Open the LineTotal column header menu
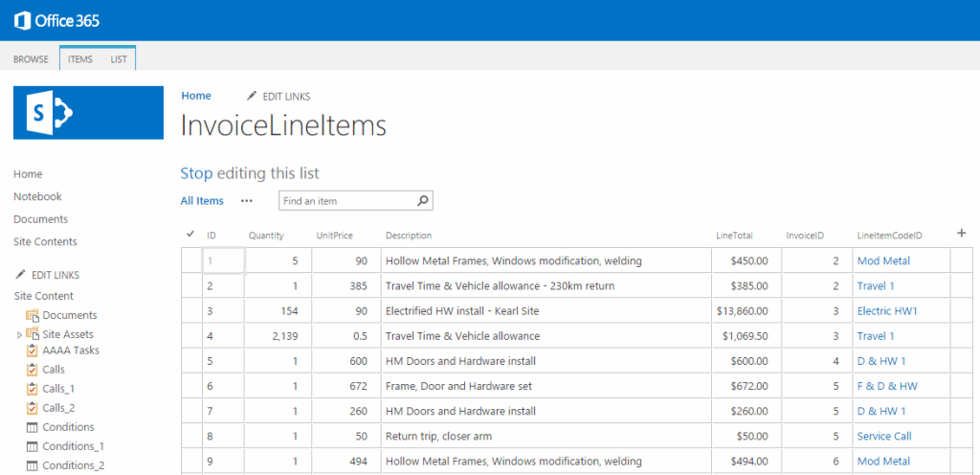This screenshot has width=980, height=475. (x=734, y=236)
